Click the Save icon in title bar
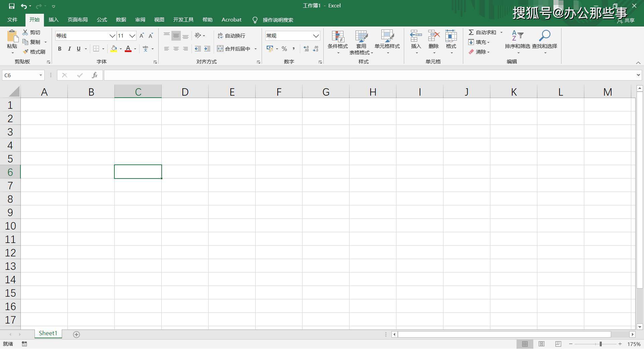Viewport: 644px width, 349px height. pyautogui.click(x=12, y=6)
